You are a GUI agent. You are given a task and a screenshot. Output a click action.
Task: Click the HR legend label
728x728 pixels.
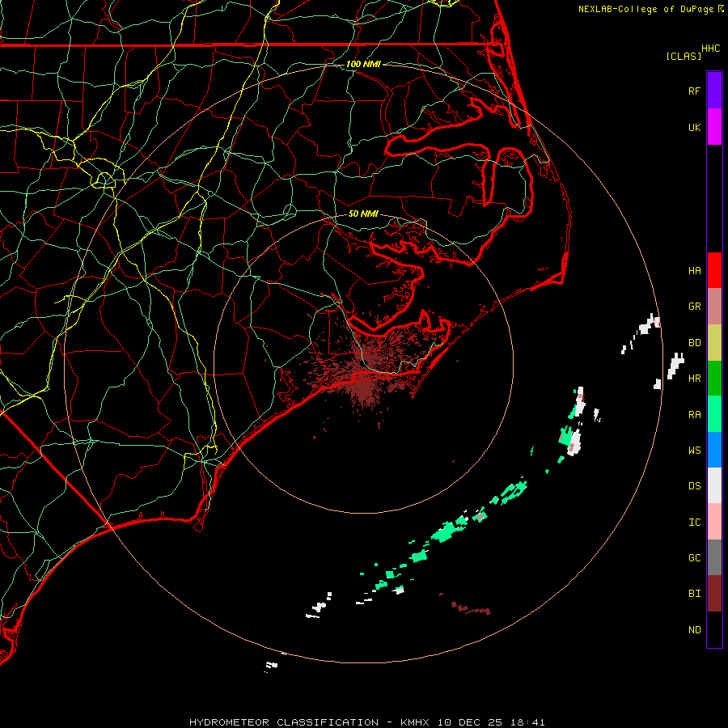[694, 379]
